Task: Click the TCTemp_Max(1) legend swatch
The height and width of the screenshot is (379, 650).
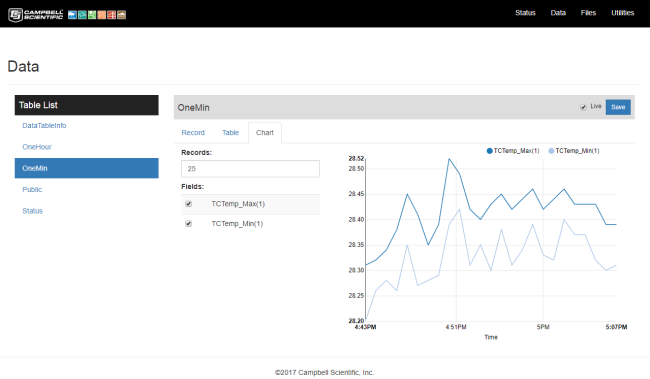Action: (490, 151)
